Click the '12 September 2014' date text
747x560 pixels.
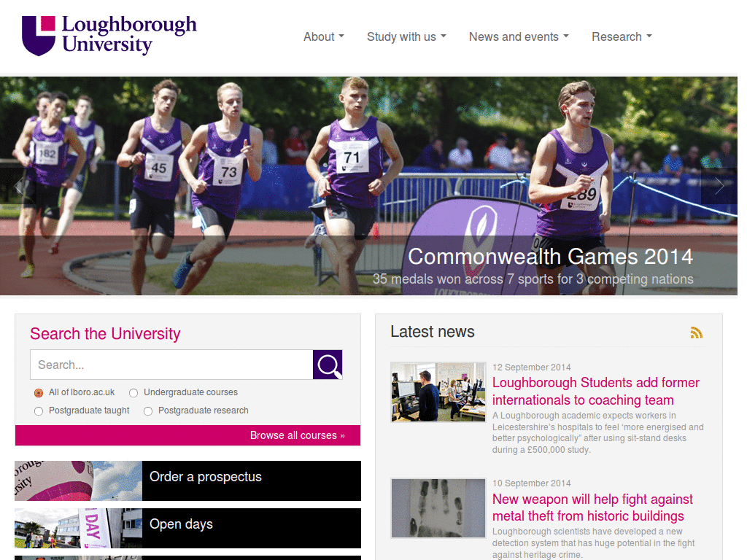point(531,367)
